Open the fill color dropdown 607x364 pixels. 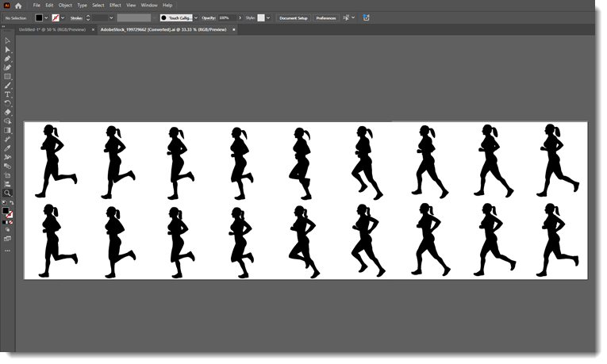pyautogui.click(x=47, y=17)
